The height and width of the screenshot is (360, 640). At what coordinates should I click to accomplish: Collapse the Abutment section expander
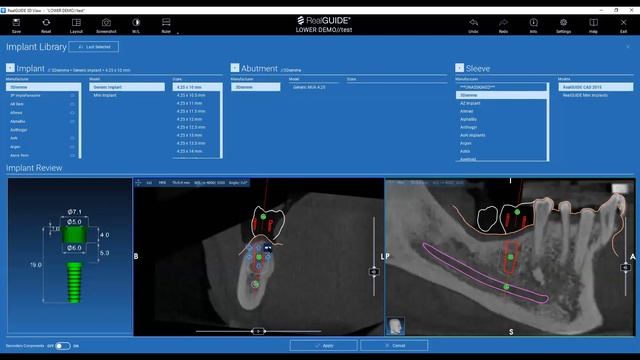click(235, 68)
